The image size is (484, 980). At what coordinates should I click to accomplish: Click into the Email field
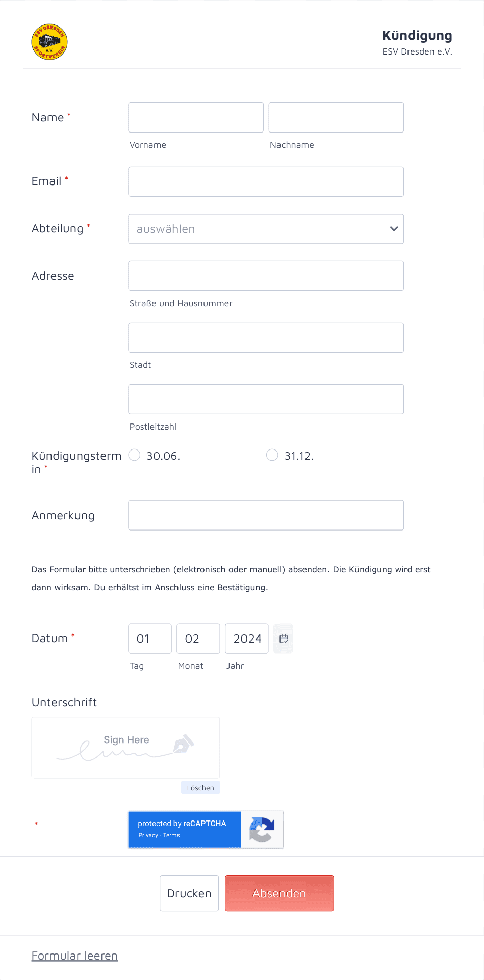point(266,181)
